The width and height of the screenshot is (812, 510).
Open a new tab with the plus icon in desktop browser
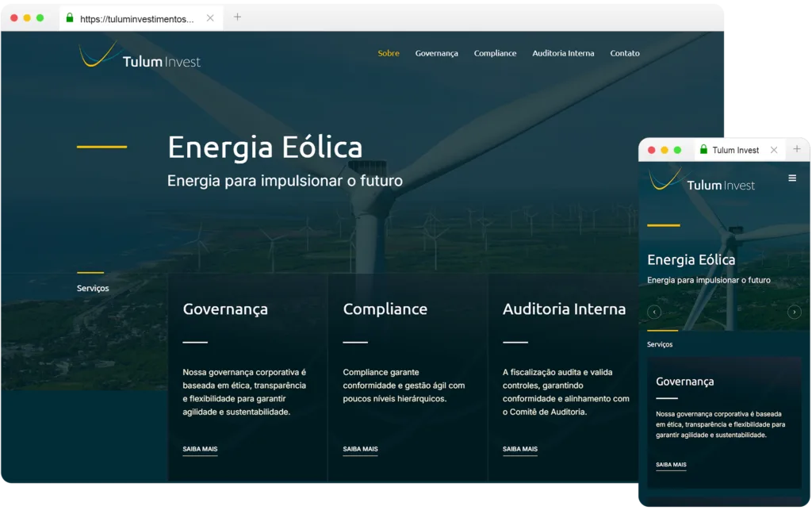click(x=237, y=17)
